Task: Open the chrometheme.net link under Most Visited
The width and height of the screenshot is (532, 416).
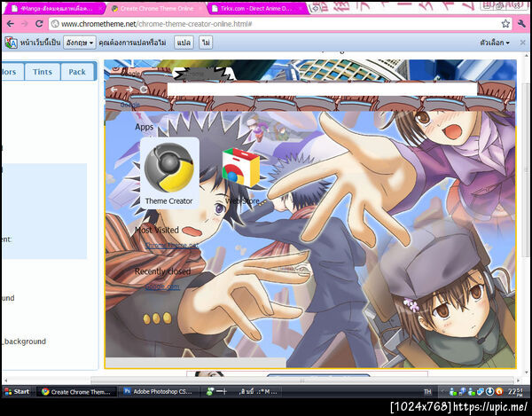Action: (172, 245)
